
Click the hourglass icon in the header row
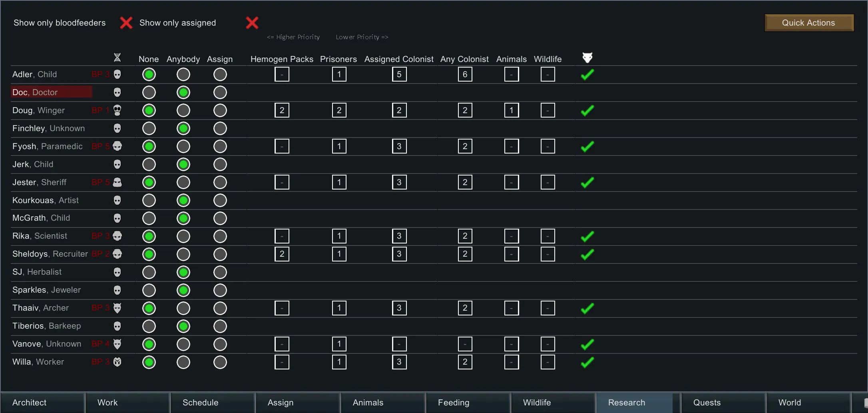coord(117,58)
